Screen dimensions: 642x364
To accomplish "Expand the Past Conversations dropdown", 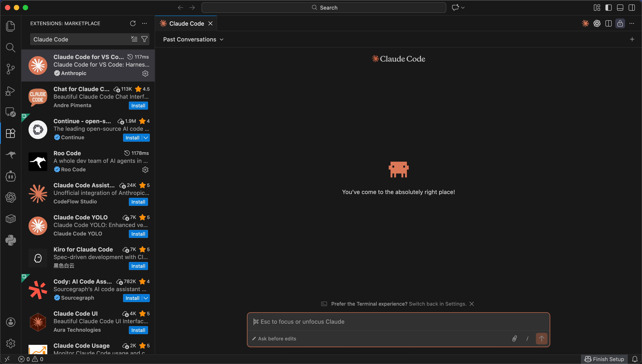I will coord(193,39).
